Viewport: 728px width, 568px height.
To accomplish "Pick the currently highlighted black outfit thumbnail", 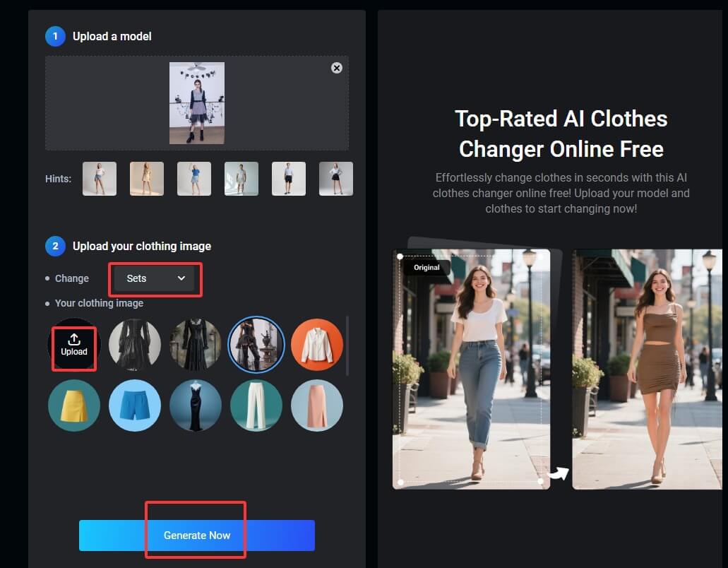I will [x=256, y=345].
